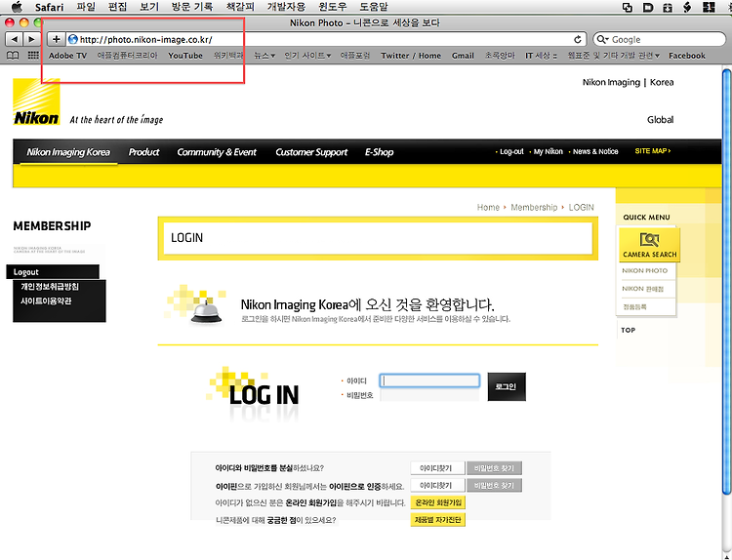Open the 도움말 menu

pos(374,7)
